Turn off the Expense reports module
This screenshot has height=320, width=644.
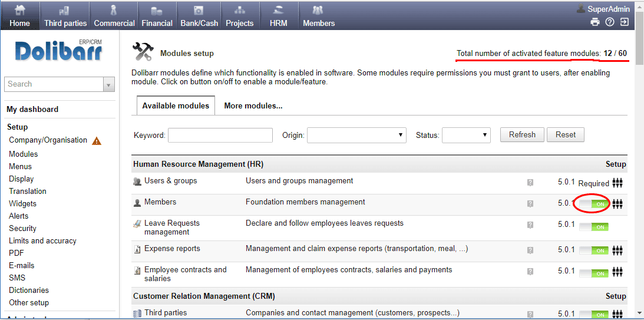click(593, 250)
